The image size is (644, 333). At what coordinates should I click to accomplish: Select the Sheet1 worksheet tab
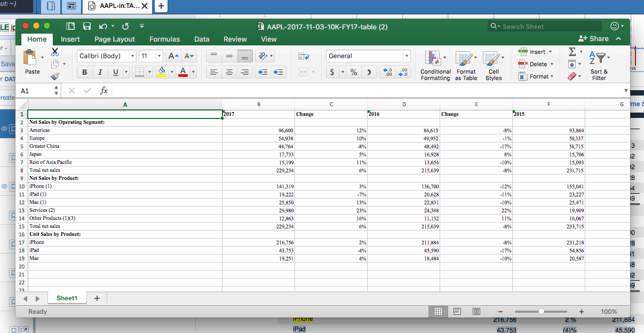(x=67, y=298)
